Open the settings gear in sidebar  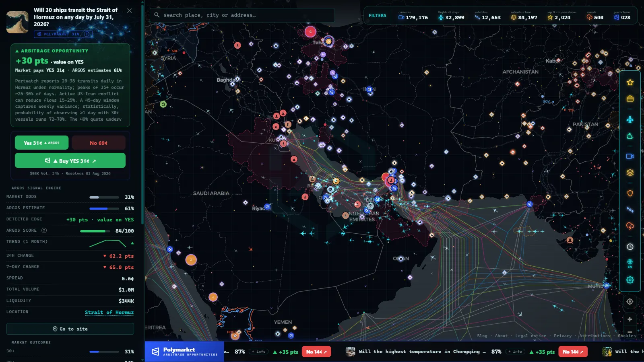pos(630,280)
